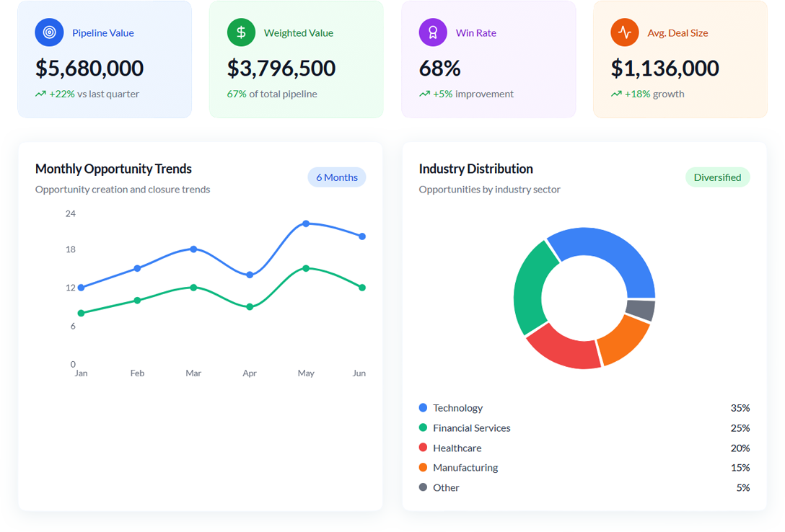Click the Financial Services green legend dot
Viewport: 785px width, 532px height.
pyautogui.click(x=423, y=428)
